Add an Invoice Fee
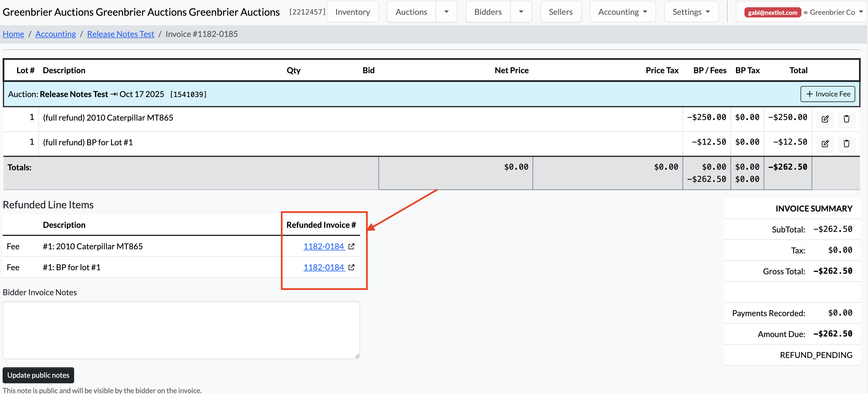Viewport: 868px width, 394px height. [x=827, y=94]
